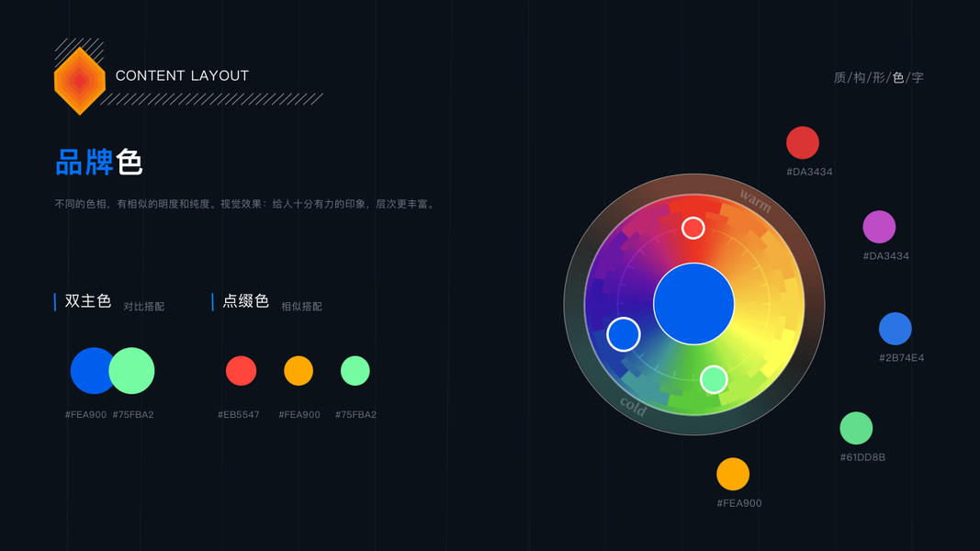Viewport: 980px width, 551px height.
Task: Click the orange #FEA900 dot below wheel
Action: 733,474
